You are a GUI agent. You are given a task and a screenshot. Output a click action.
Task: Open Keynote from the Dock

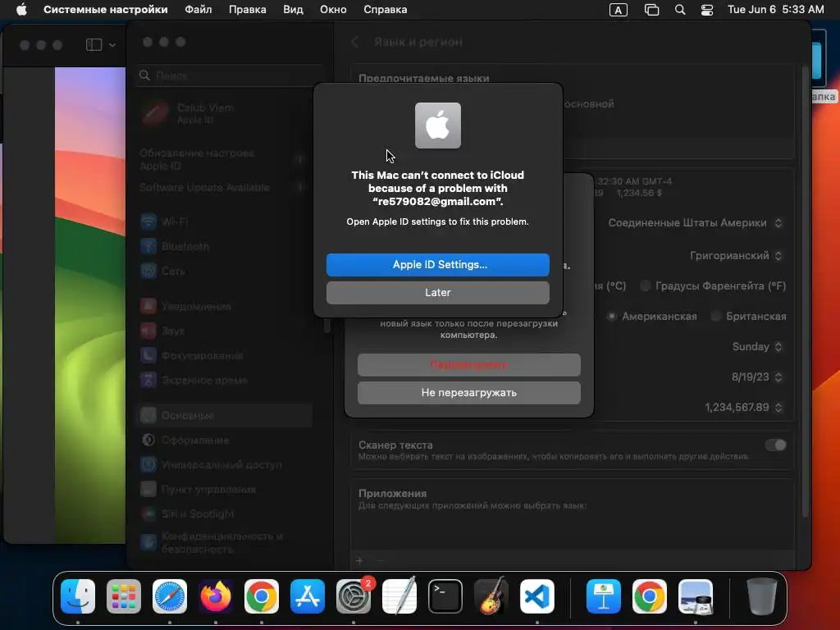pos(604,596)
